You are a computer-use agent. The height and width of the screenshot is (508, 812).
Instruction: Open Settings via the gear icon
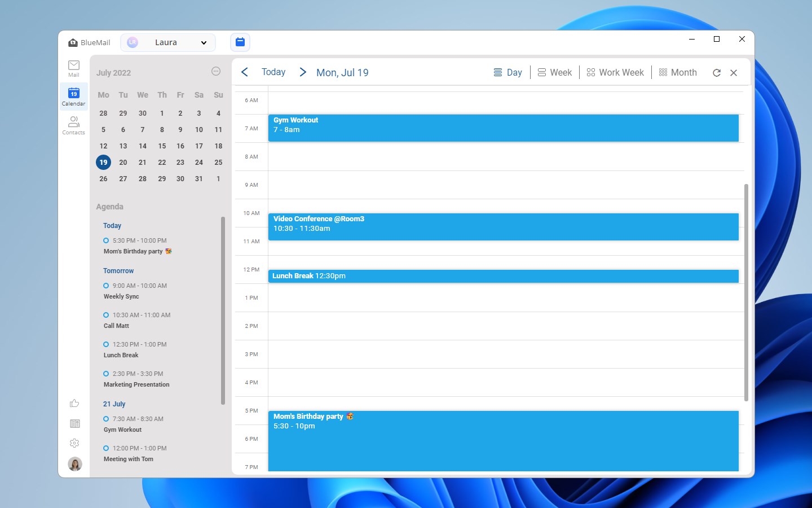(x=74, y=443)
